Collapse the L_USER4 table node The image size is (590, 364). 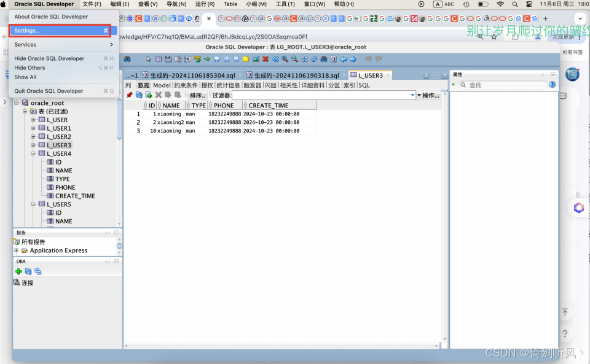(x=33, y=153)
